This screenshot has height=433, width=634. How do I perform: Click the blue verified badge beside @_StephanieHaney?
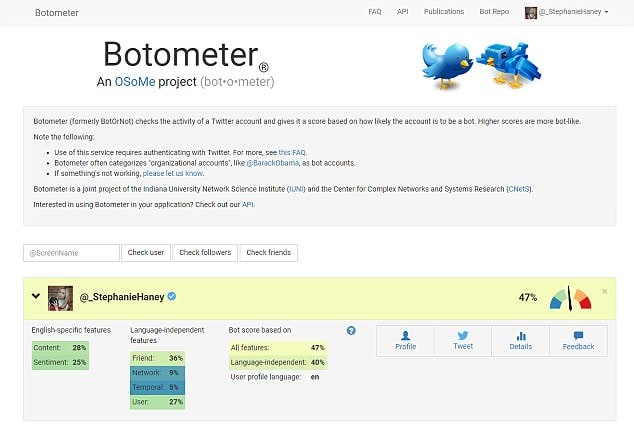pyautogui.click(x=171, y=296)
